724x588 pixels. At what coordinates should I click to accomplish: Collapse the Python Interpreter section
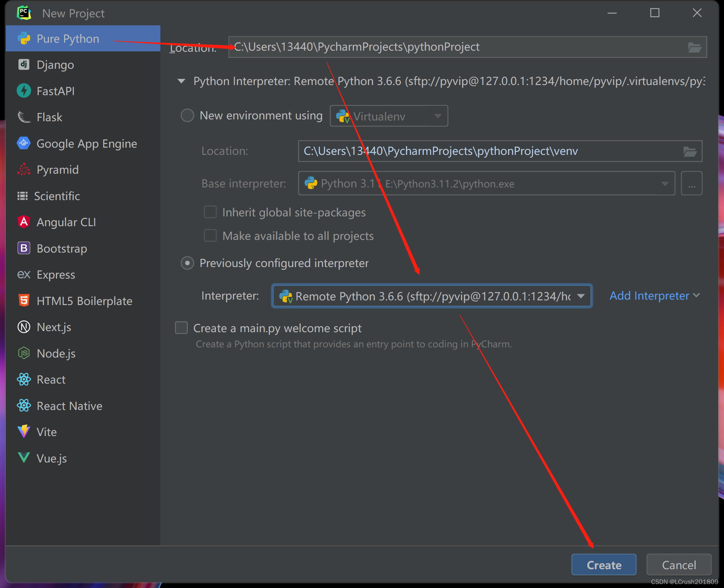tap(181, 81)
